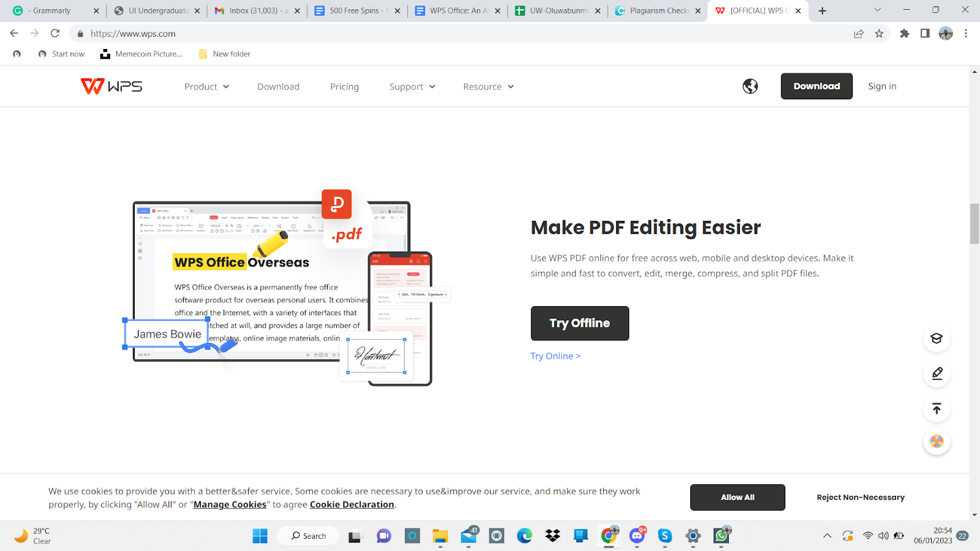Image resolution: width=980 pixels, height=551 pixels.
Task: Switch to the 500 Free Spins tab
Action: click(x=356, y=11)
